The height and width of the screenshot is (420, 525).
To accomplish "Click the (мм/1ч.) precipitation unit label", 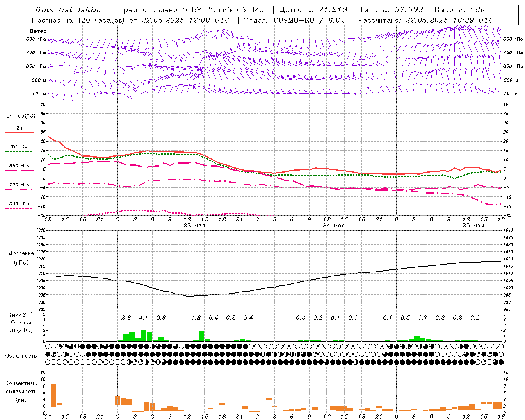I will click(x=21, y=330).
